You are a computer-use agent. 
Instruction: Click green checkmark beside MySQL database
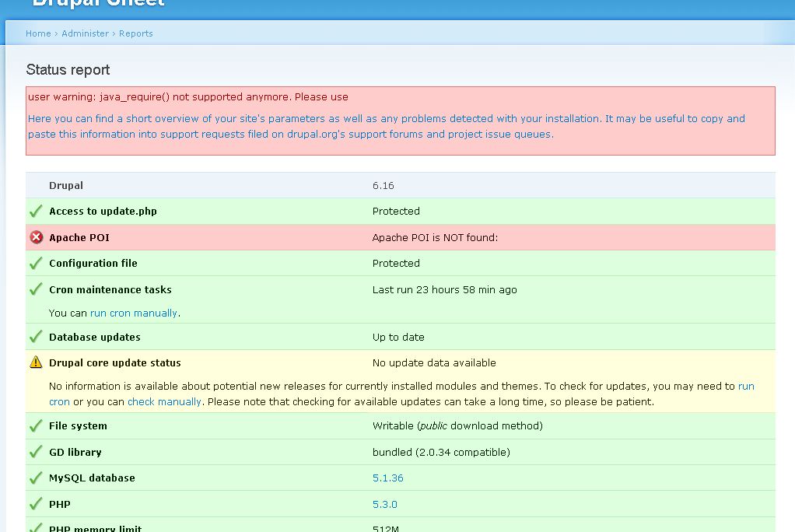(36, 478)
